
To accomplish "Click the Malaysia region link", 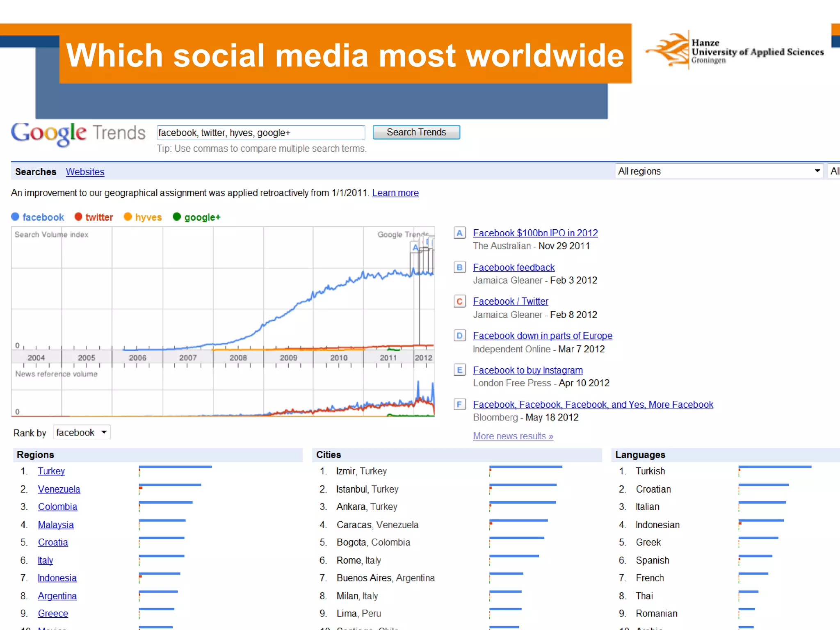I will click(x=56, y=525).
